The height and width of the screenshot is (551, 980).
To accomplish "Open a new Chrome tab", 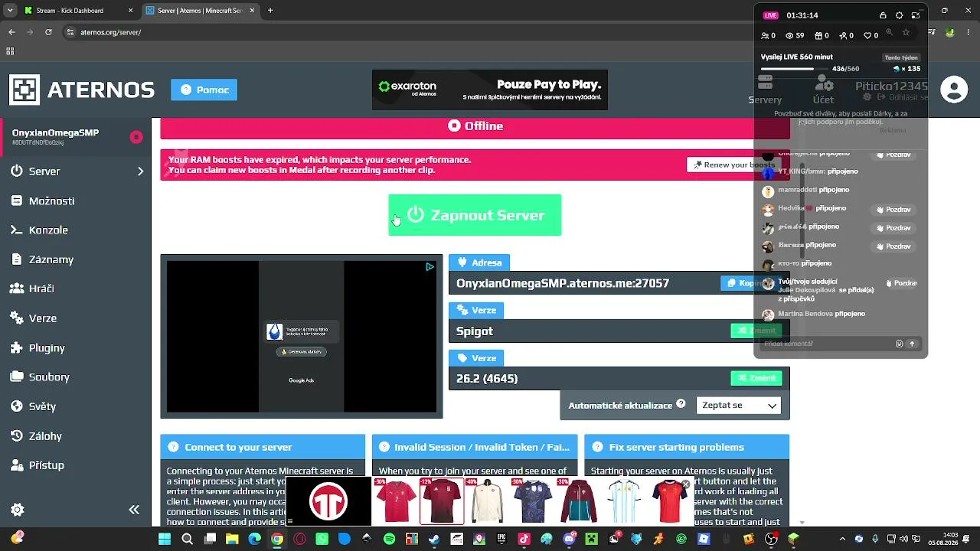I will [x=270, y=11].
